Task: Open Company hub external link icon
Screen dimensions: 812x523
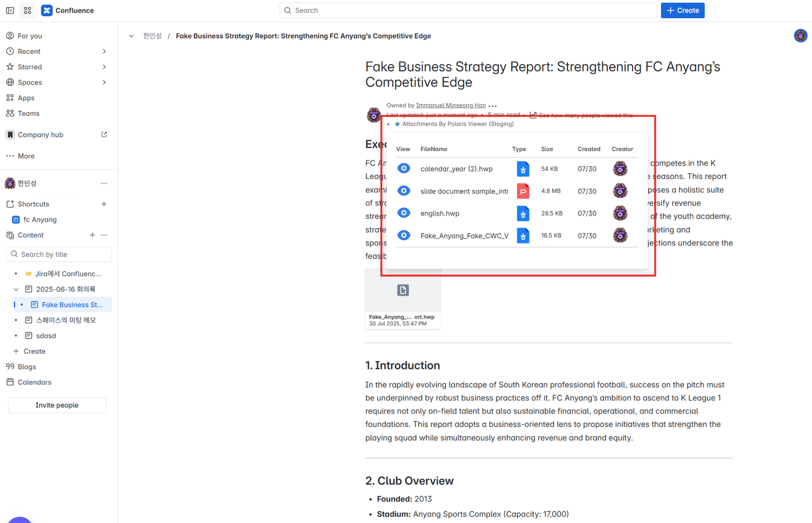Action: click(x=104, y=135)
